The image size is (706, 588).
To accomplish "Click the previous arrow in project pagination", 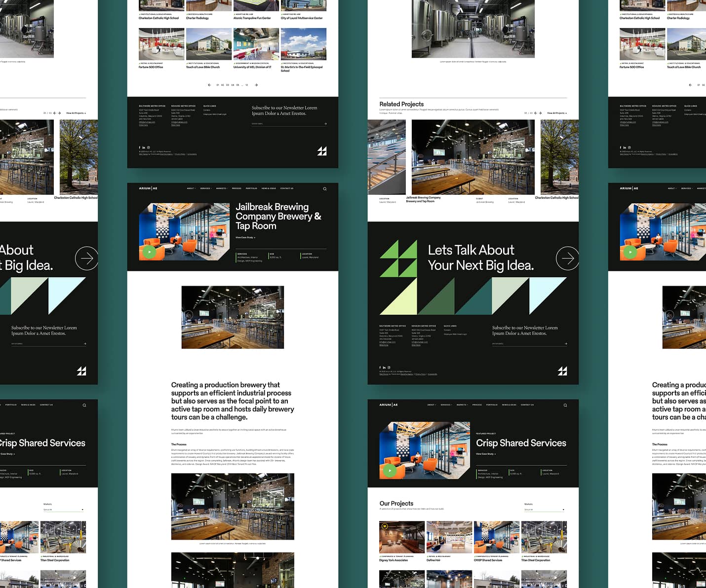I will coord(209,85).
